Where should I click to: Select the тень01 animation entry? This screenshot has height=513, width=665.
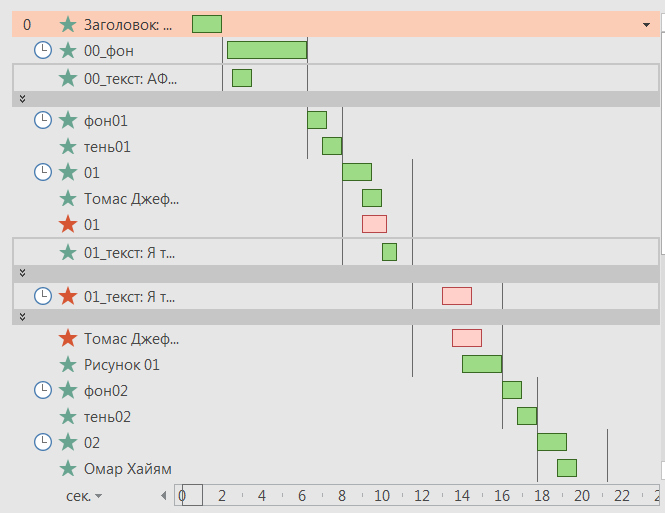click(x=335, y=146)
